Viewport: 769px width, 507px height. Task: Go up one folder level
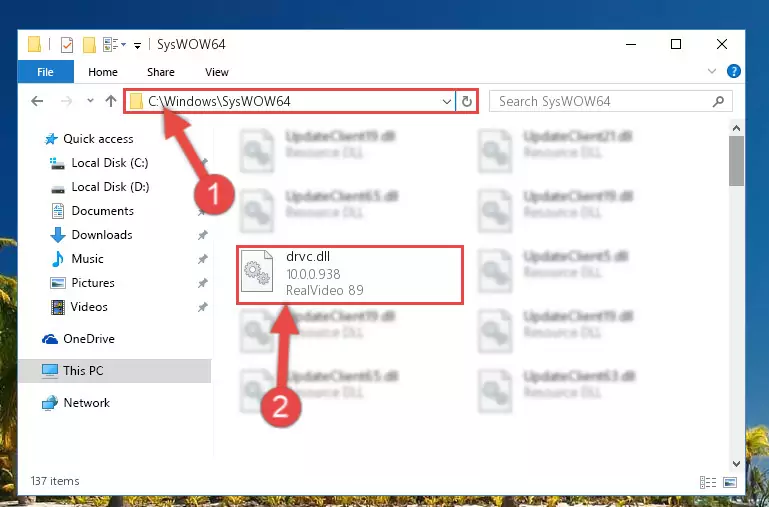(111, 101)
